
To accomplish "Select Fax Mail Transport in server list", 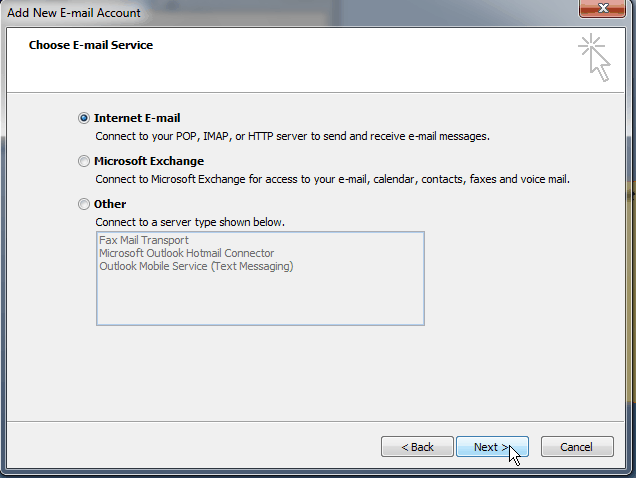I will pos(144,240).
